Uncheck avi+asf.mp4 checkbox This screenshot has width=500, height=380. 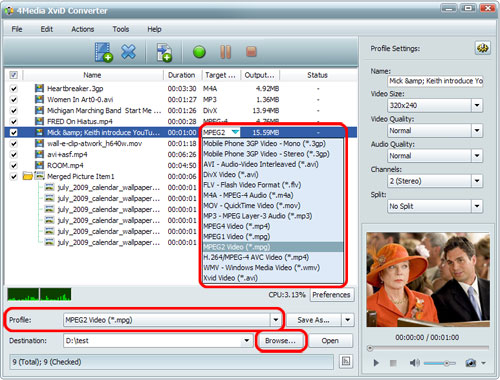click(14, 155)
